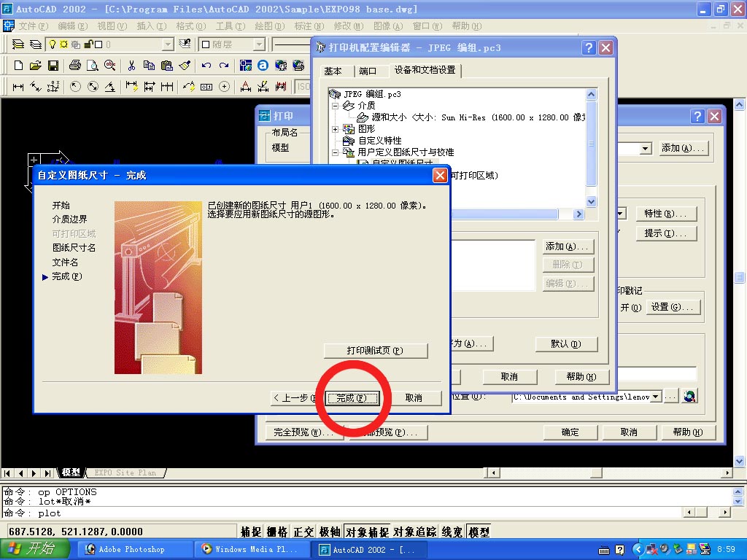Click the Open file folder icon
The height and width of the screenshot is (560, 747).
pyautogui.click(x=35, y=65)
